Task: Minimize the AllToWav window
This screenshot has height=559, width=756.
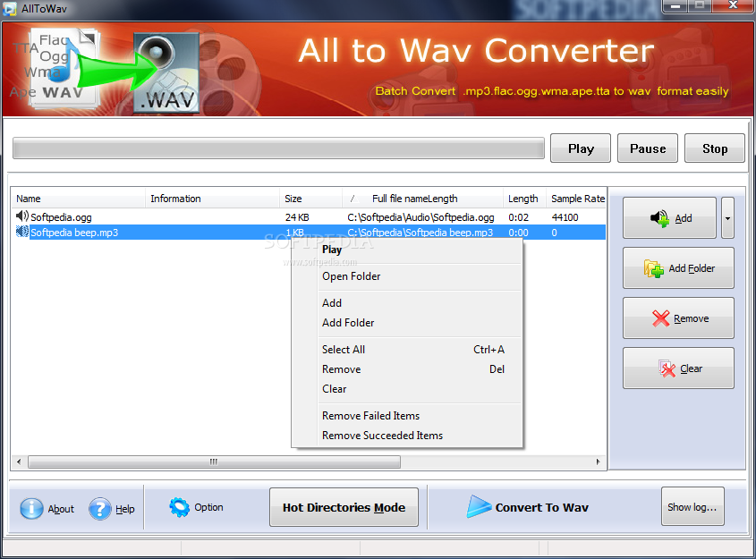Action: point(675,6)
